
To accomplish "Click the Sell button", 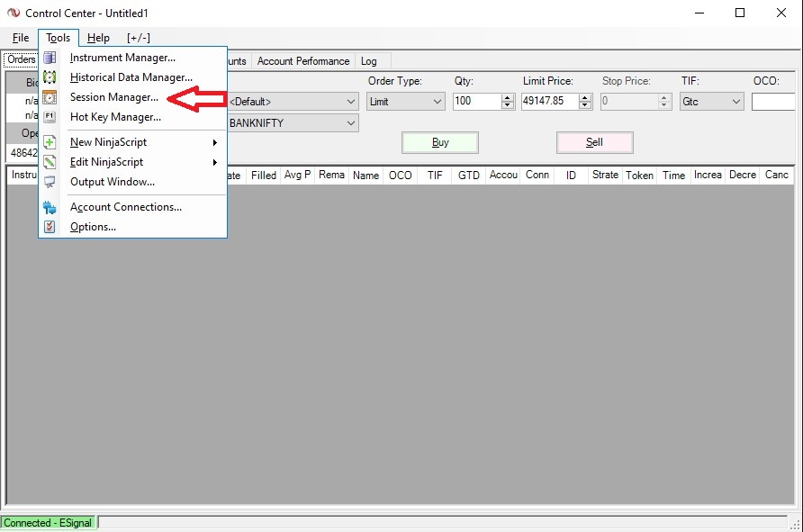I will [594, 142].
